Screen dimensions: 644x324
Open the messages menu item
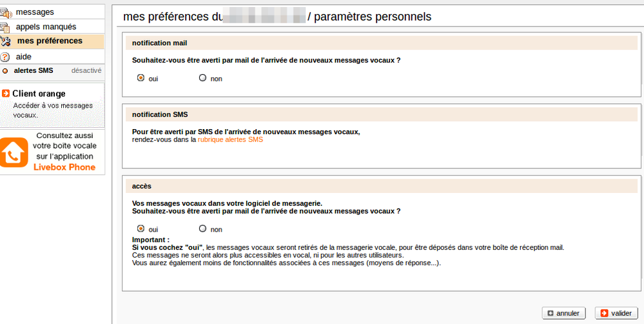tap(35, 12)
